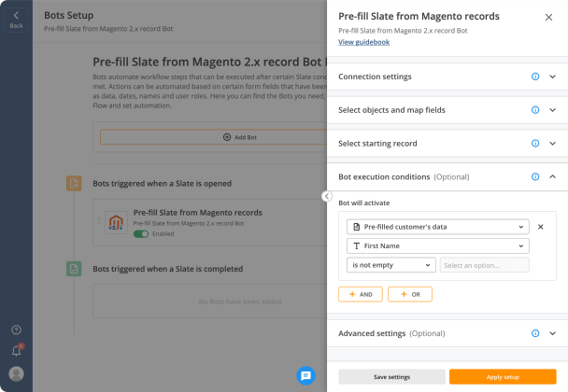Show info for Connection settings

coord(535,77)
